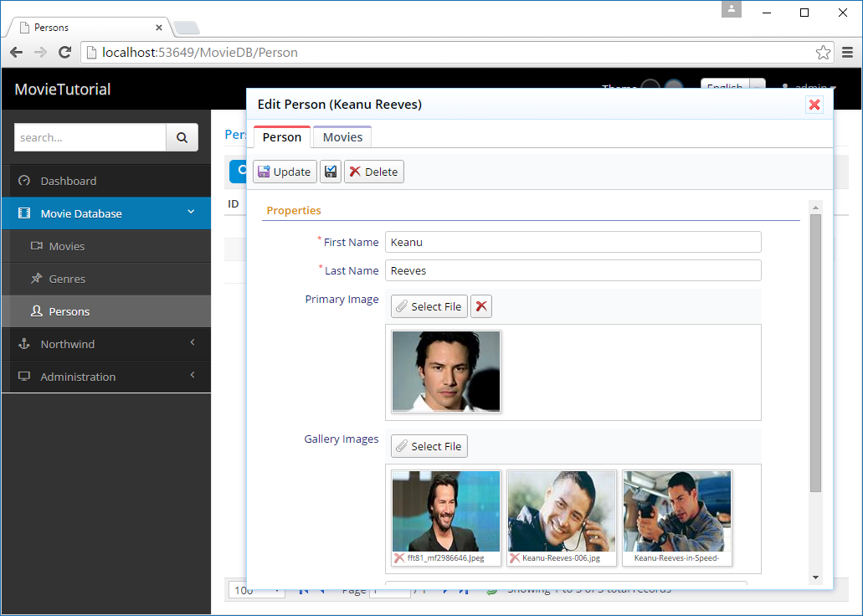Open the Chrome hamburger menu

[847, 53]
